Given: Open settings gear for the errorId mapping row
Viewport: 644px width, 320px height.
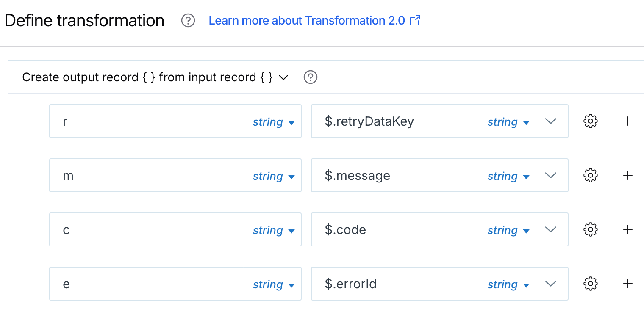Looking at the screenshot, I should point(590,284).
